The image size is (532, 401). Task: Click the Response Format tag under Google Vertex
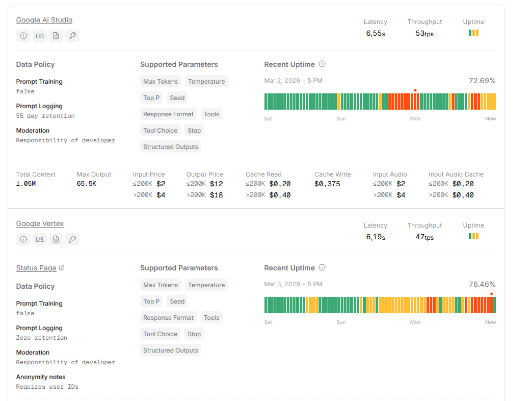tap(168, 318)
